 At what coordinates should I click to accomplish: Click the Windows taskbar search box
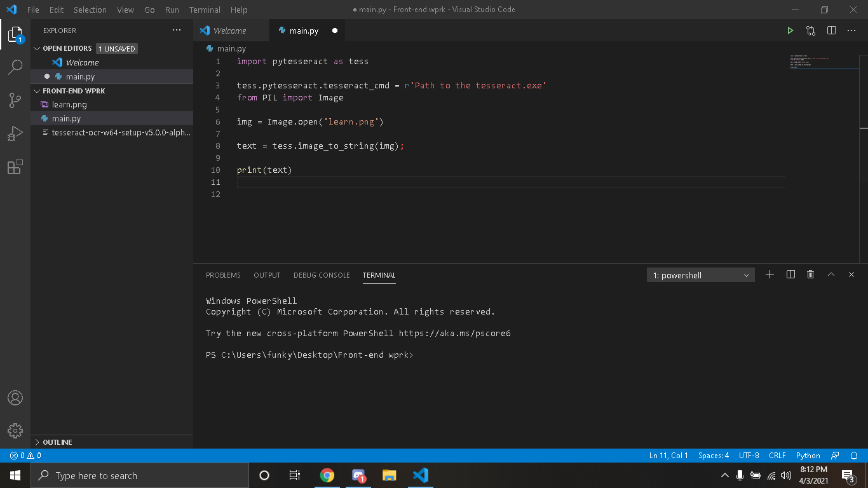point(140,475)
